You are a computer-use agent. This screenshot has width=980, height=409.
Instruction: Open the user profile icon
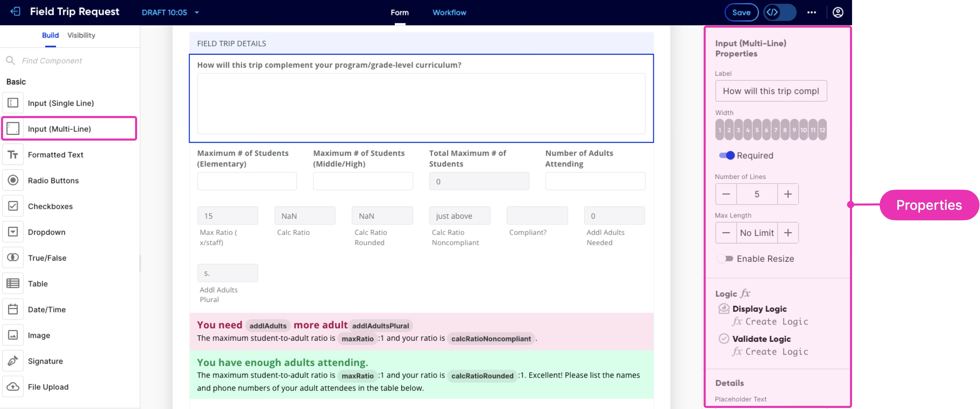[x=837, y=12]
